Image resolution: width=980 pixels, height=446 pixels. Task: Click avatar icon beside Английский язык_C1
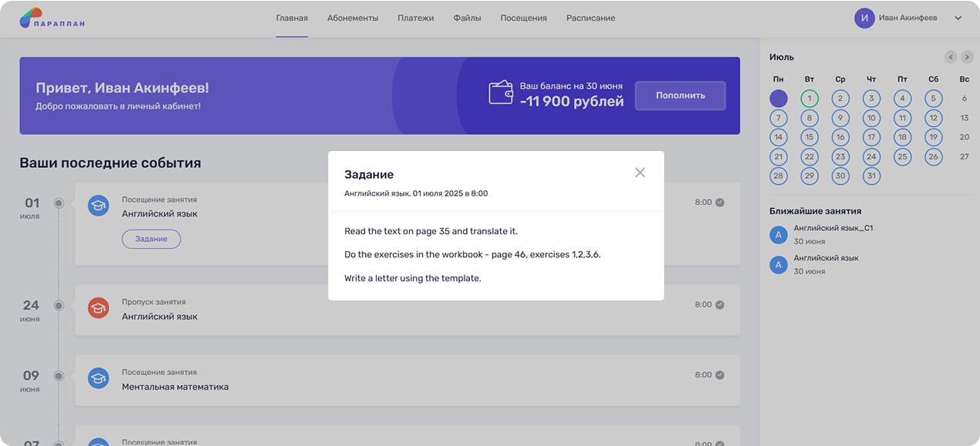click(779, 234)
